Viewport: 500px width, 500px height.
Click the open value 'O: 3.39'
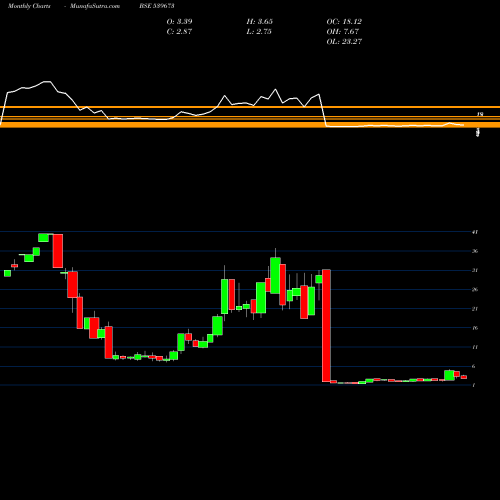(179, 22)
